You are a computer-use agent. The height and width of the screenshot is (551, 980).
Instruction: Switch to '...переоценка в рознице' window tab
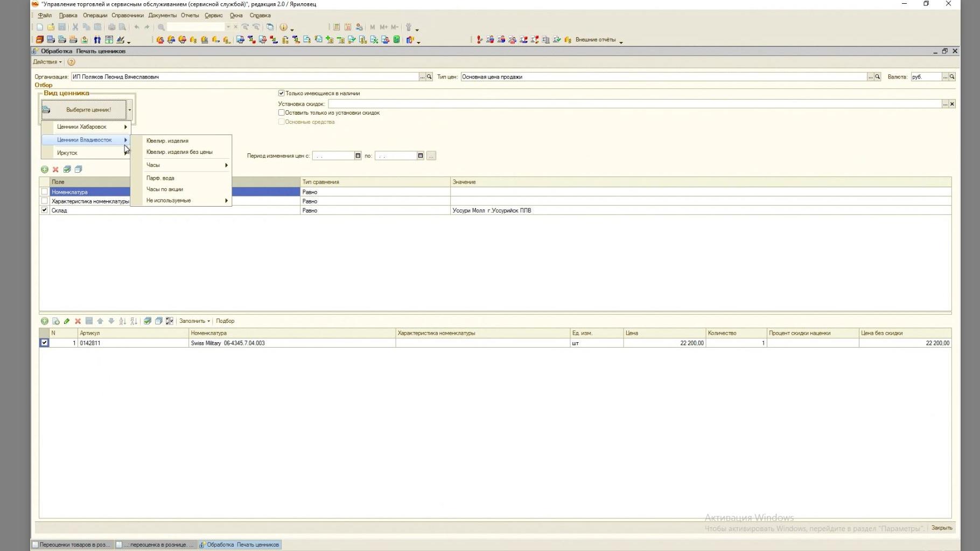pyautogui.click(x=156, y=545)
